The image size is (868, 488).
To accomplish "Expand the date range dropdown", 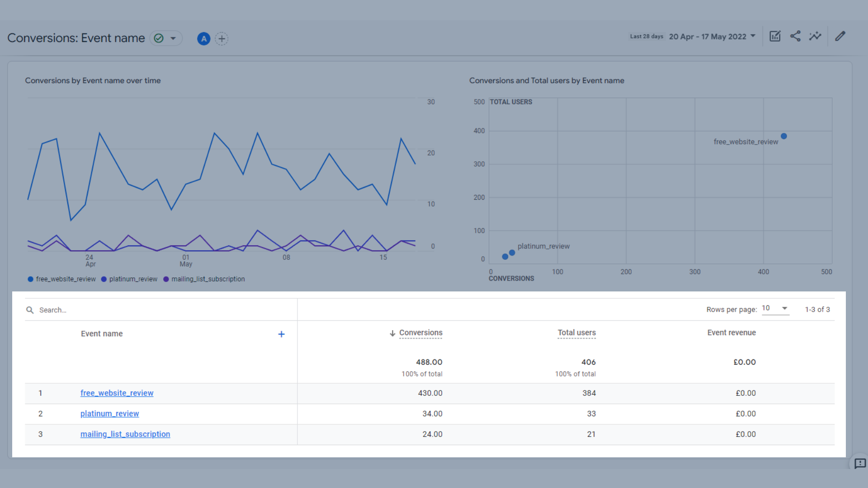I will pyautogui.click(x=712, y=37).
